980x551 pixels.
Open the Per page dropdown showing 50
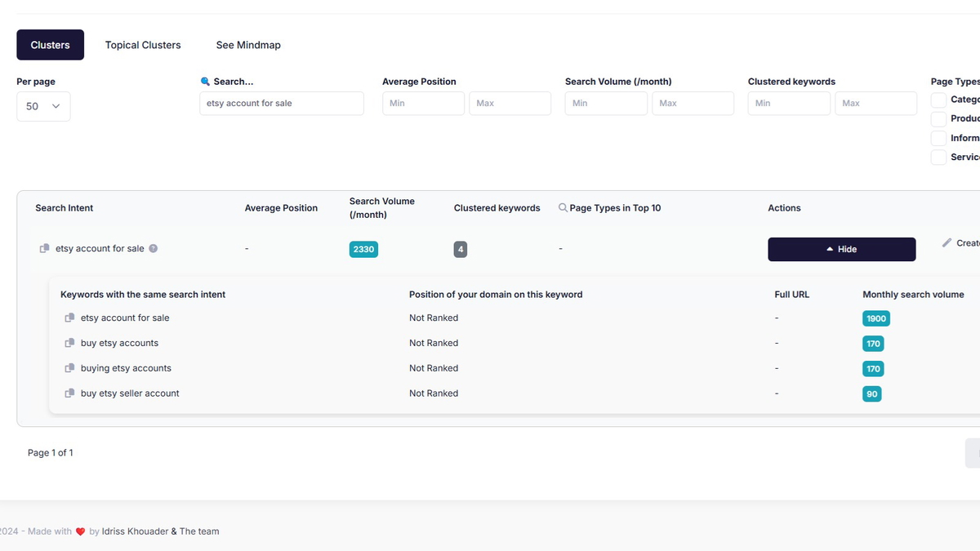click(43, 106)
